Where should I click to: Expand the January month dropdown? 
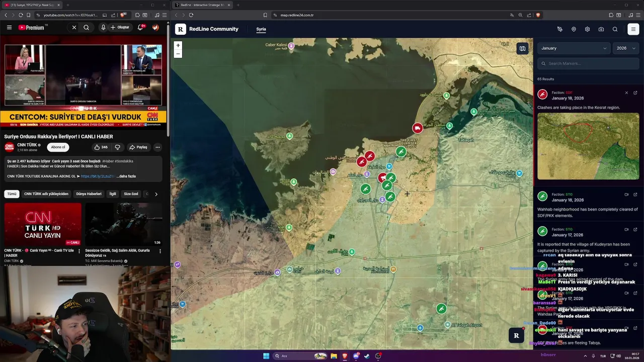point(574,48)
